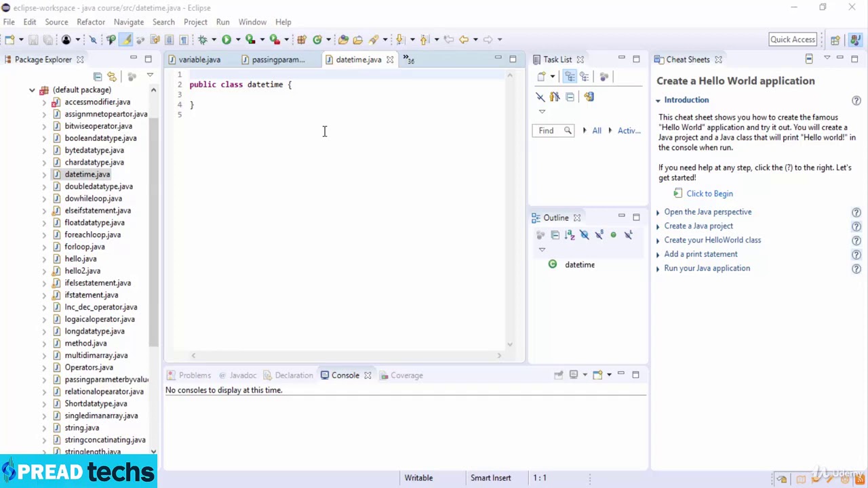Toggle Hide Non-Public Members in Outline

613,235
